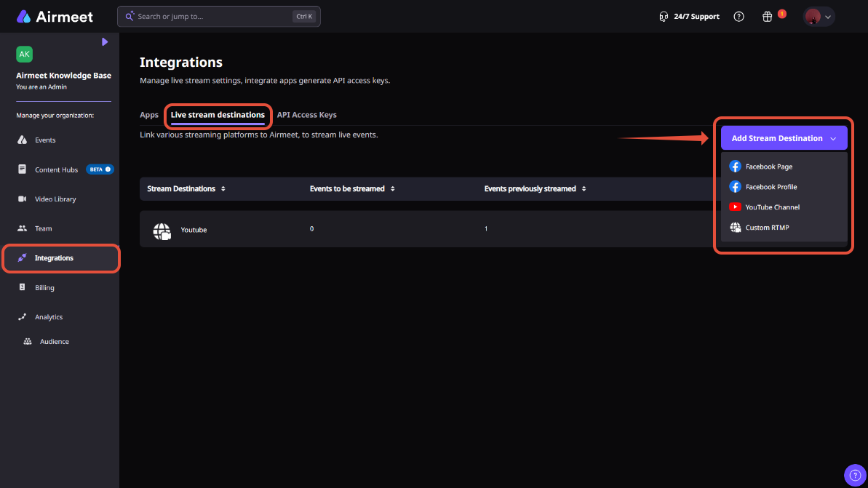This screenshot has height=488, width=868.
Task: Open the help question mark icon in top bar
Action: pos(738,17)
